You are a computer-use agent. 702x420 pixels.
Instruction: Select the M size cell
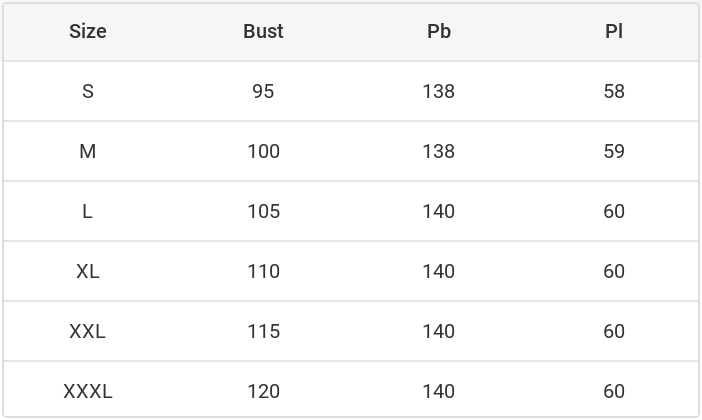(x=88, y=151)
